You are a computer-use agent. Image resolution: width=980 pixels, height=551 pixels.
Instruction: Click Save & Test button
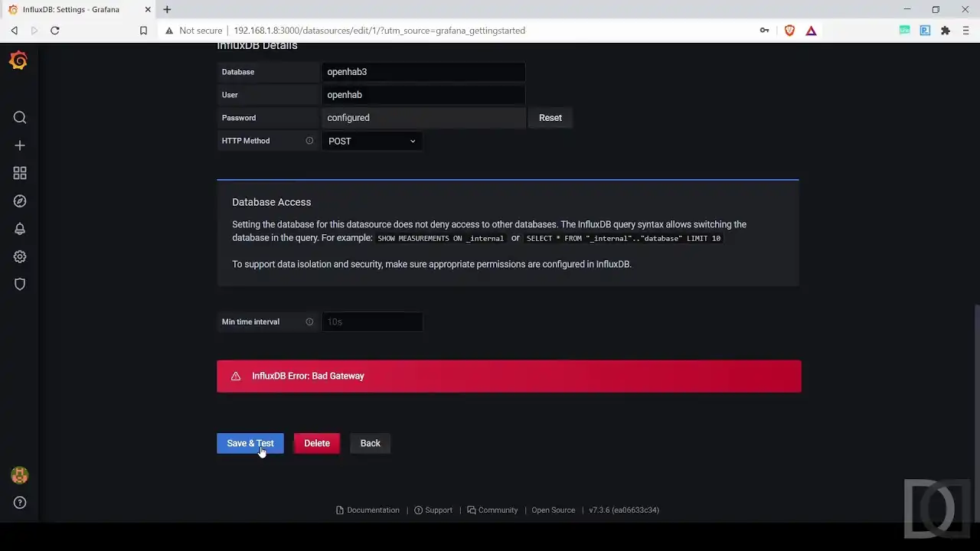250,443
